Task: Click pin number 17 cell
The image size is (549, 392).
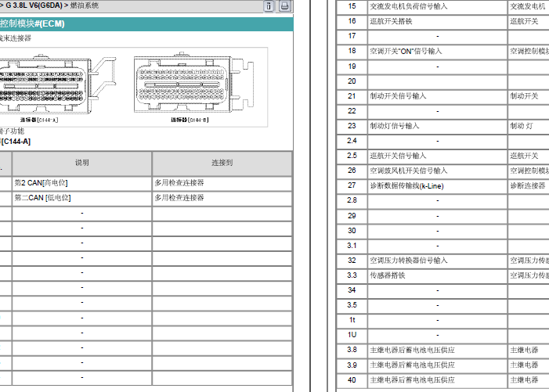Action: click(352, 36)
